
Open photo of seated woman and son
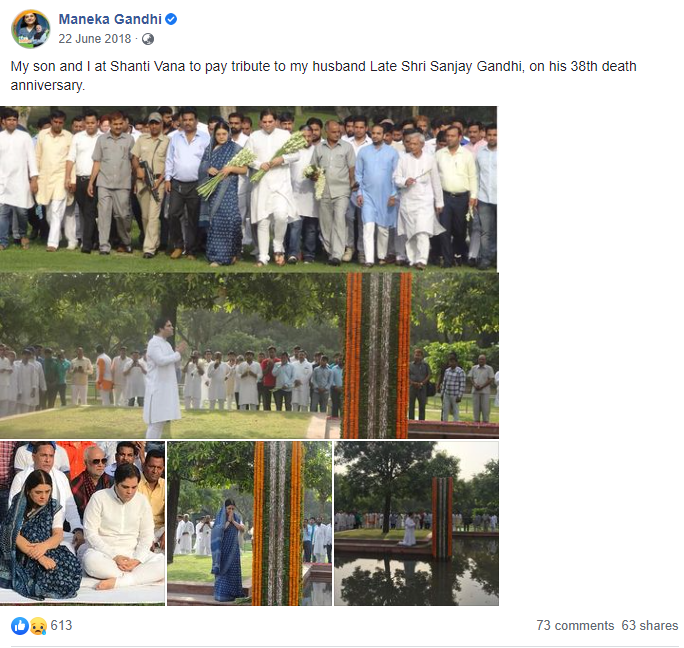82,523
